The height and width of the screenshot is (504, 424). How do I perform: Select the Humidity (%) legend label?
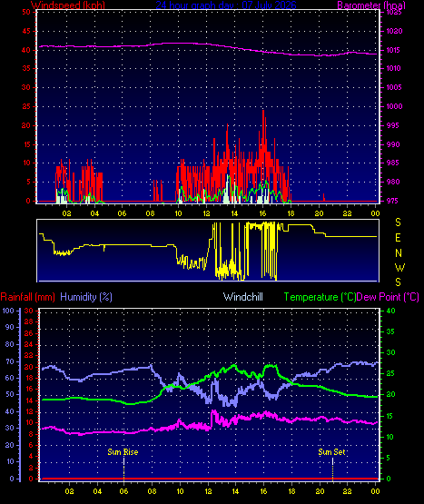click(86, 297)
